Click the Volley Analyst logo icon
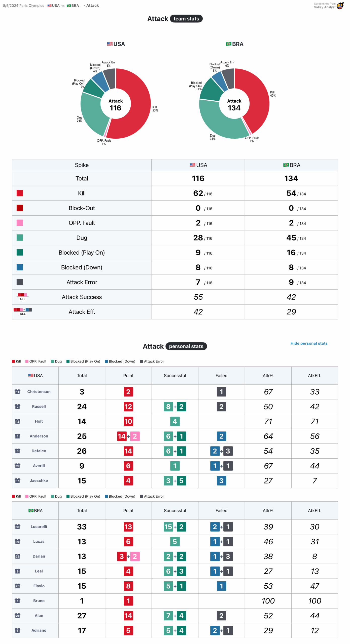Screen dimensions: 350x644 pyautogui.click(x=340, y=6)
